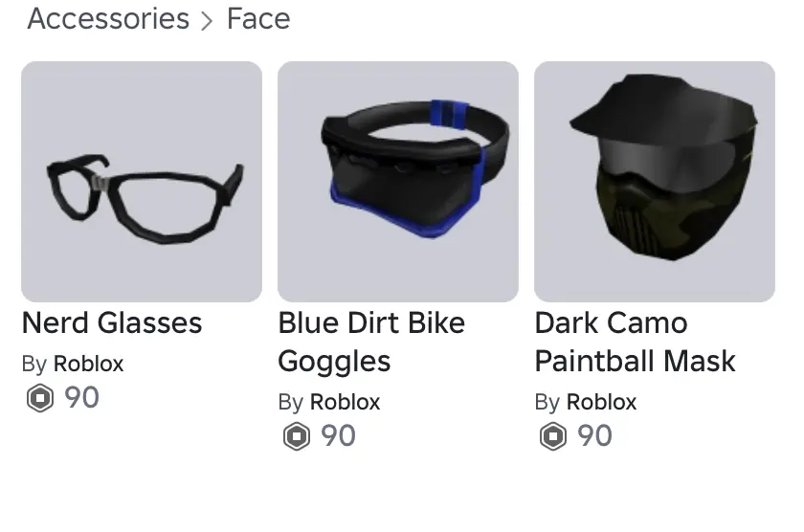The height and width of the screenshot is (532, 804).
Task: Click the Blue Dirt Bike title text
Action: [371, 323]
